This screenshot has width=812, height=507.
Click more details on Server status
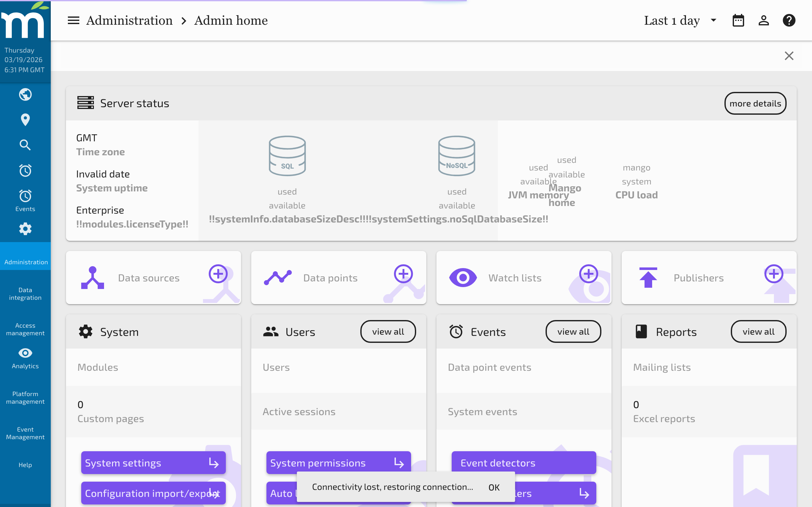point(755,103)
